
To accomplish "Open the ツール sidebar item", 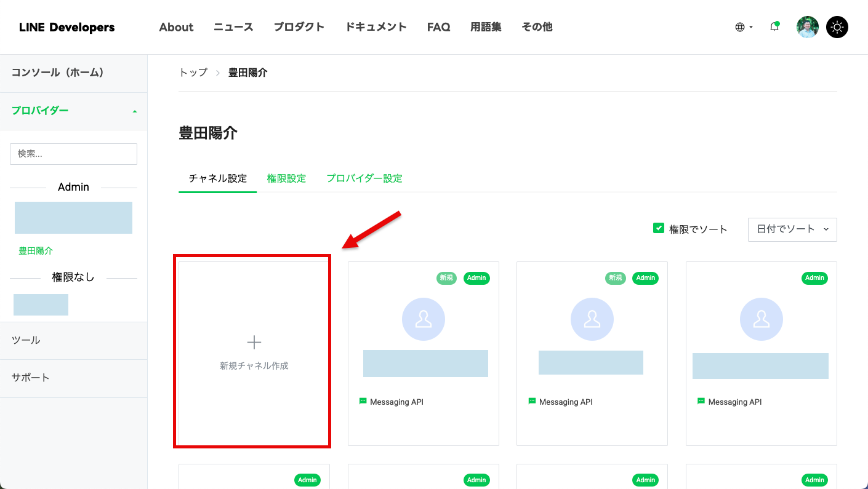I will point(73,340).
